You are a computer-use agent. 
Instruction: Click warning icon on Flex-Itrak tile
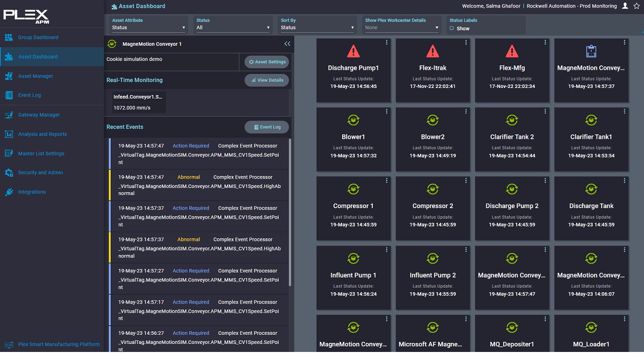tap(433, 51)
